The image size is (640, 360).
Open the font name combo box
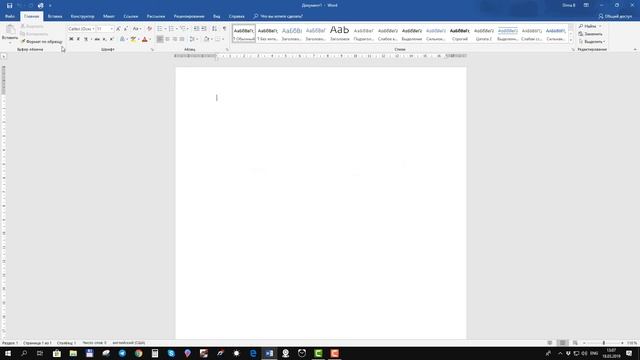coord(81,29)
